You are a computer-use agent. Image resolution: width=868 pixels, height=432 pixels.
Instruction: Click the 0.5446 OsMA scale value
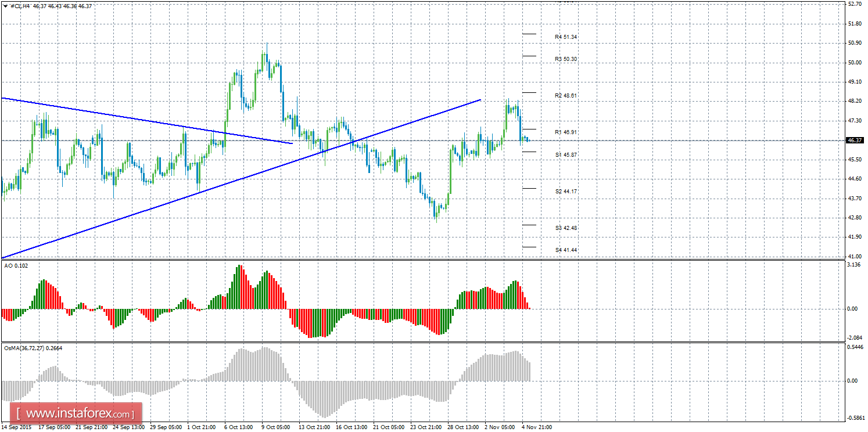[x=855, y=347]
